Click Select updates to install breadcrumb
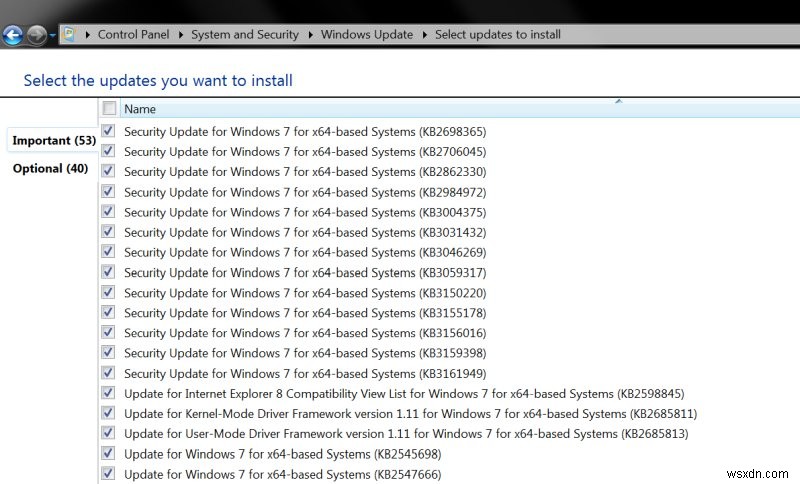The height and width of the screenshot is (484, 800). (497, 35)
